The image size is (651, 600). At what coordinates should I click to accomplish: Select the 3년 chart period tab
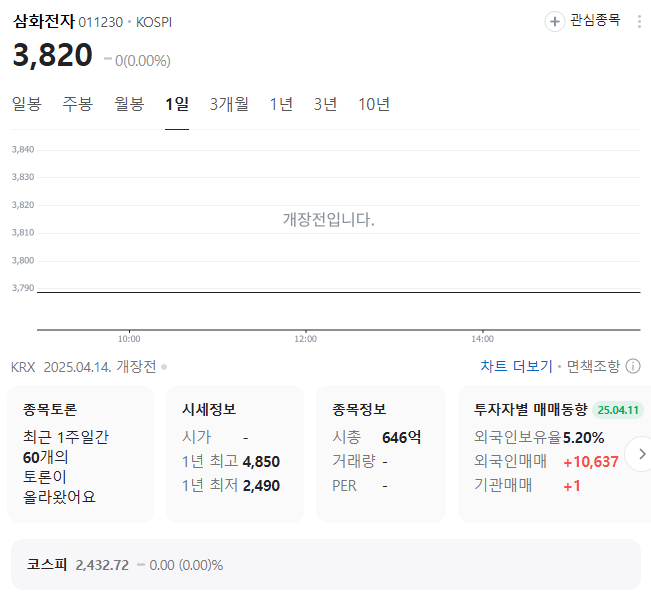pos(325,104)
